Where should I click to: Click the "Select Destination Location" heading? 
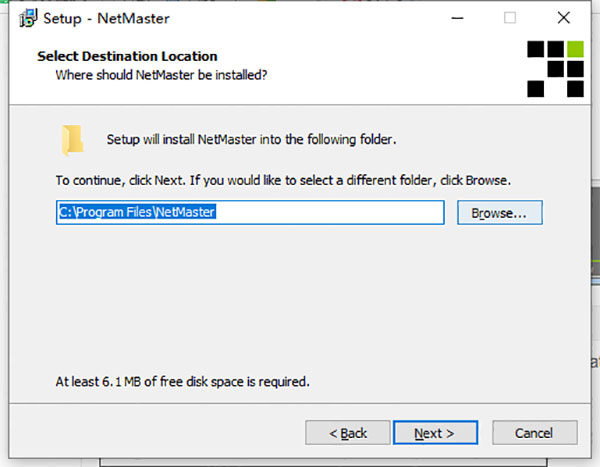(127, 56)
